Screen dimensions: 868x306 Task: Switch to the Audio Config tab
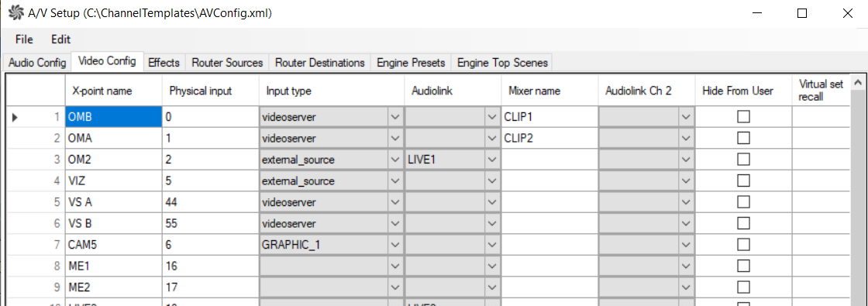click(38, 63)
